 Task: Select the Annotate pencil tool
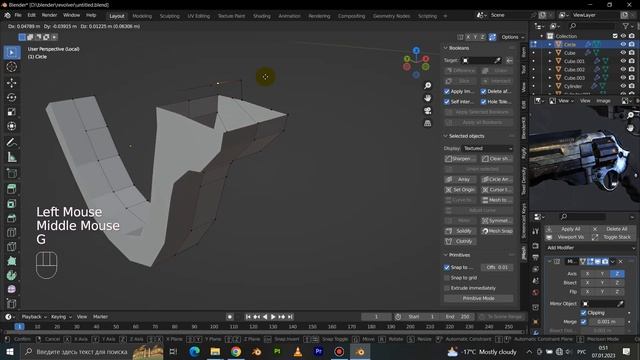coord(11,142)
